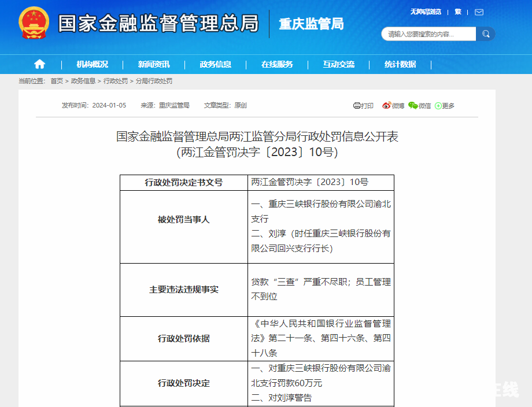Click the 行政处罚 breadcrumb link

click(115, 81)
